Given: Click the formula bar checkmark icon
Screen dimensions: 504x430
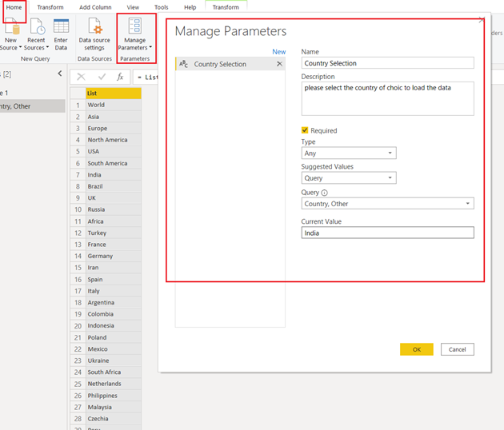Looking at the screenshot, I should 101,77.
